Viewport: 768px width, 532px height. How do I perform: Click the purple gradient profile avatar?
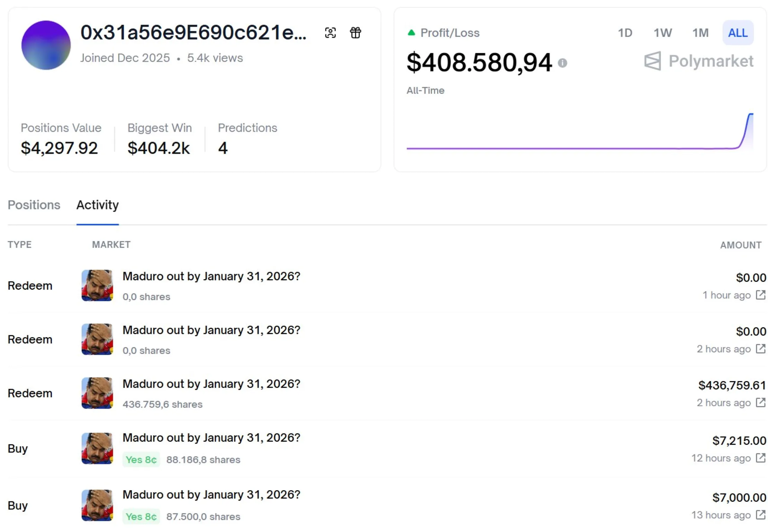(46, 45)
